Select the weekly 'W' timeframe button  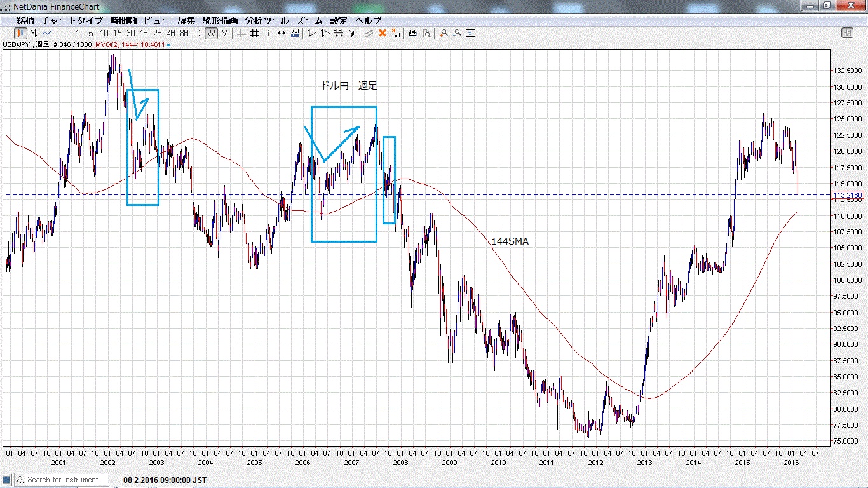point(211,33)
